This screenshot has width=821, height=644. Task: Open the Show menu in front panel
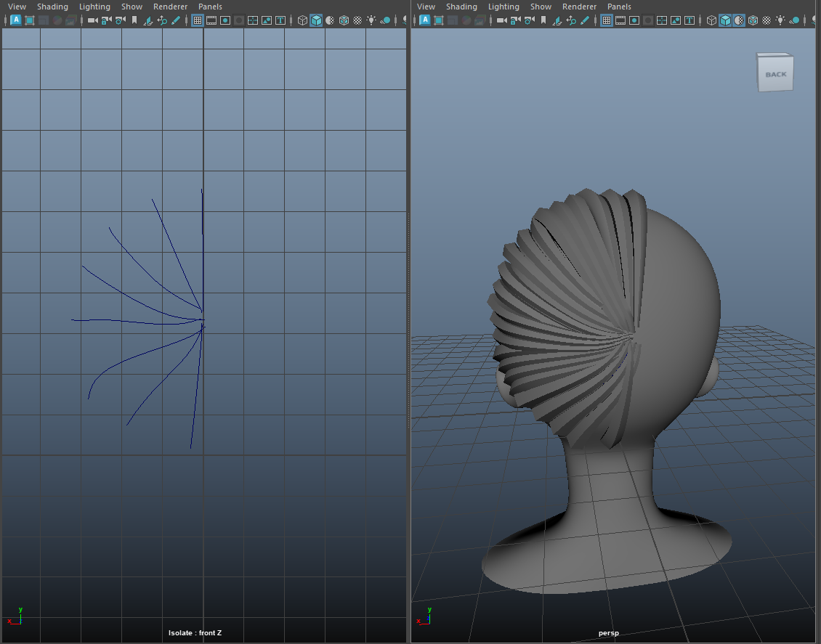pyautogui.click(x=132, y=7)
